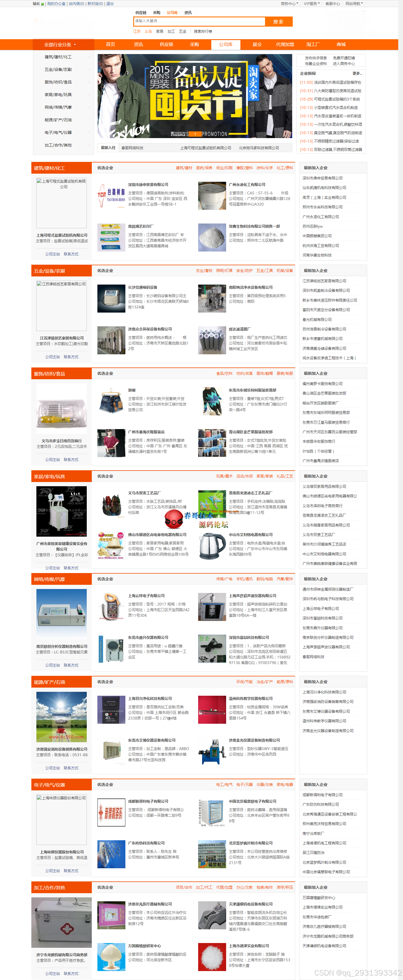Screen dimensions: 403x980
Task: Click the electric kettle image of 中山市艾利格电器
Action: pyautogui.click(x=212, y=546)
